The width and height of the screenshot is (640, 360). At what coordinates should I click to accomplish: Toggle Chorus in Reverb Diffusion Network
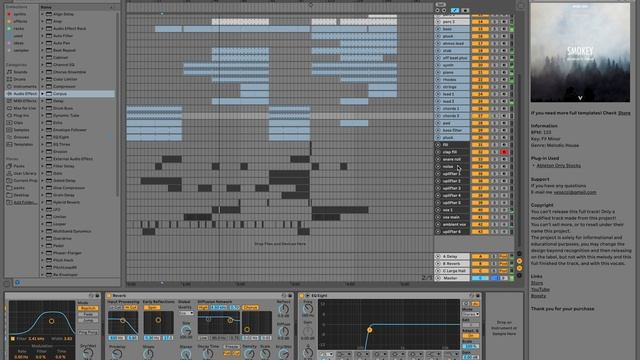click(x=250, y=307)
